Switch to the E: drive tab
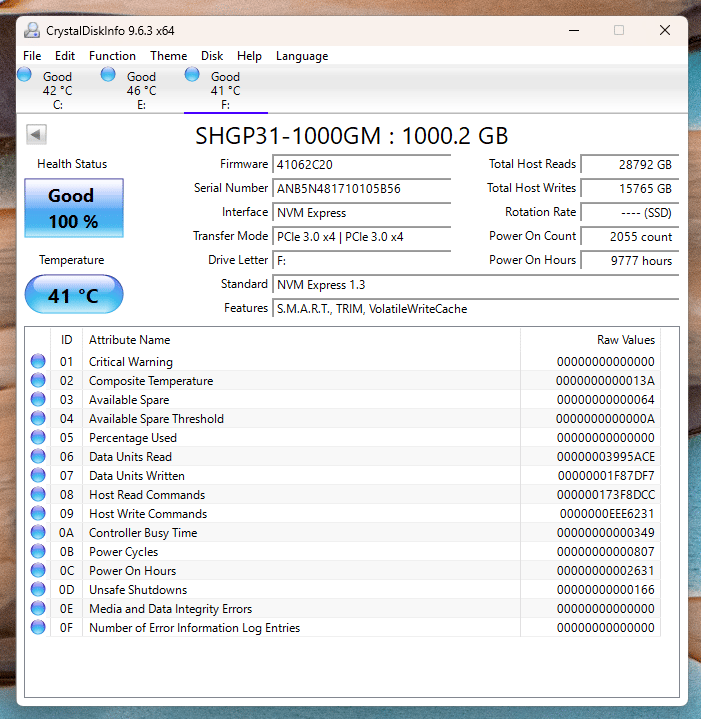This screenshot has width=701, height=719. 142,90
